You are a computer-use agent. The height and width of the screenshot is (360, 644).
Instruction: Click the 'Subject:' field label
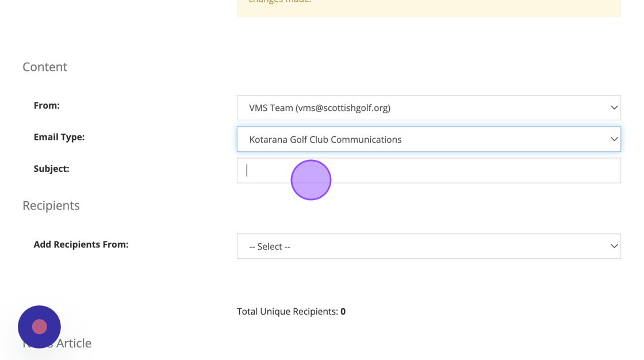click(x=51, y=168)
